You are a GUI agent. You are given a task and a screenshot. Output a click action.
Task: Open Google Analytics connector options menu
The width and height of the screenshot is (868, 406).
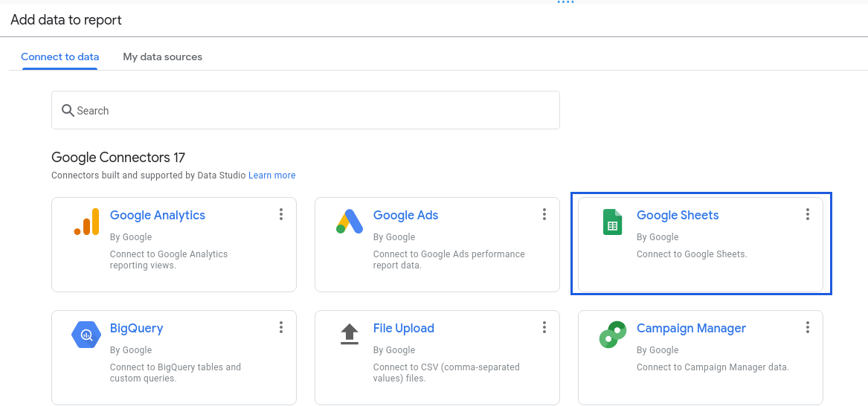click(281, 214)
